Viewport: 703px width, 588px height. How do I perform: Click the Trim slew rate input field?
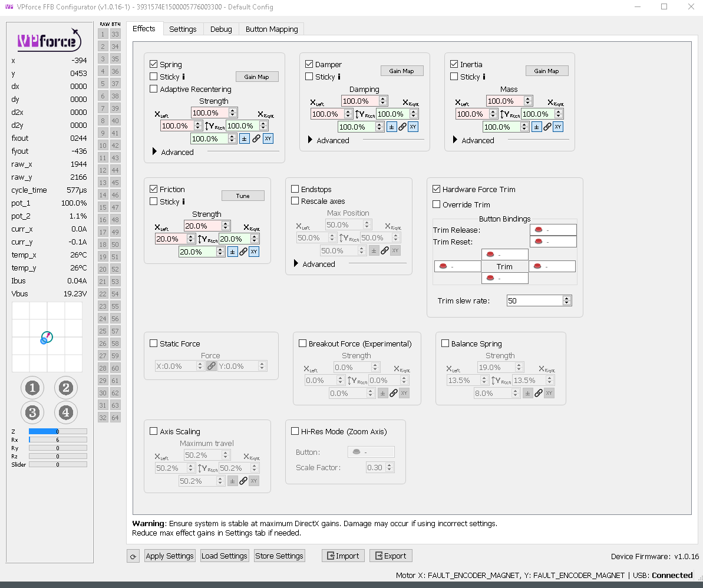point(533,300)
